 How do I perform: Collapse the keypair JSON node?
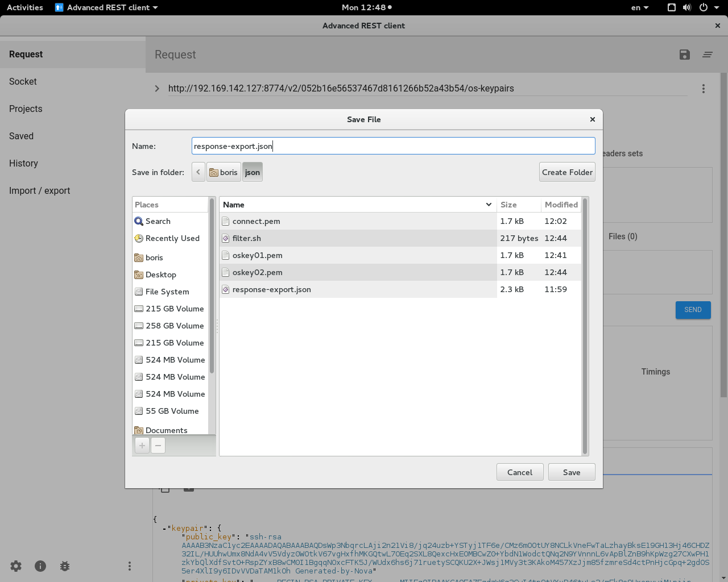click(x=164, y=529)
